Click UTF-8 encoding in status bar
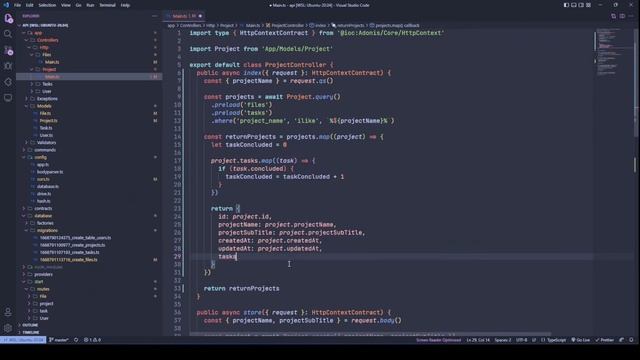The image size is (640, 360). 522,340
